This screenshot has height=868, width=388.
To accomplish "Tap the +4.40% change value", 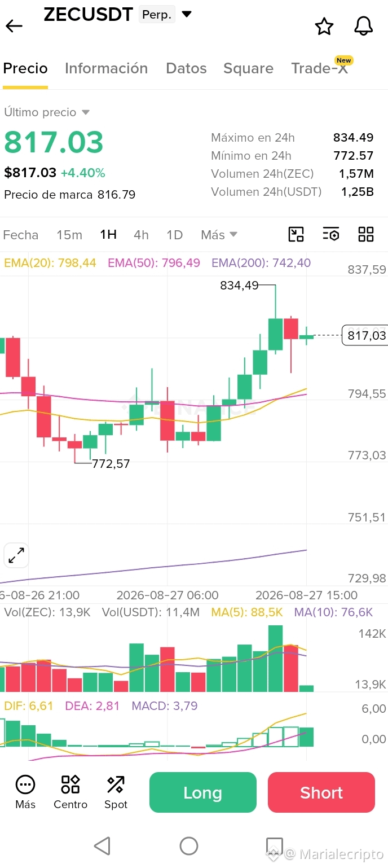I will coord(83,173).
